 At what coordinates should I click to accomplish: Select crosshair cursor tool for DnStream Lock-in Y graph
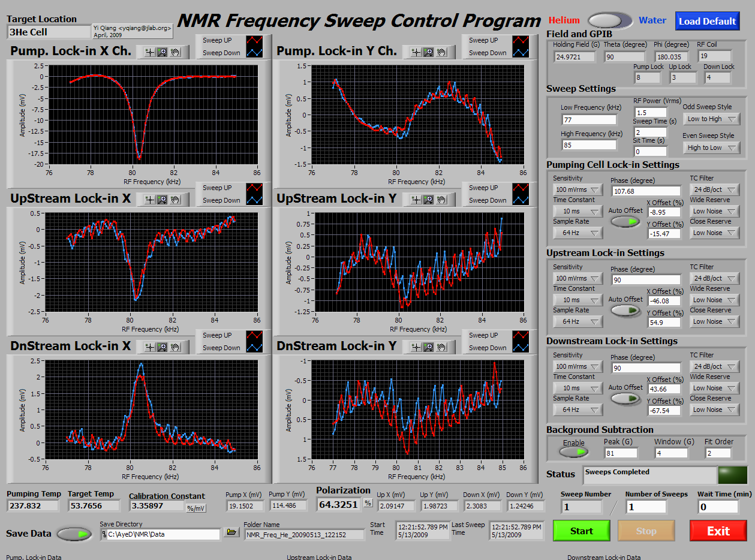click(x=417, y=347)
